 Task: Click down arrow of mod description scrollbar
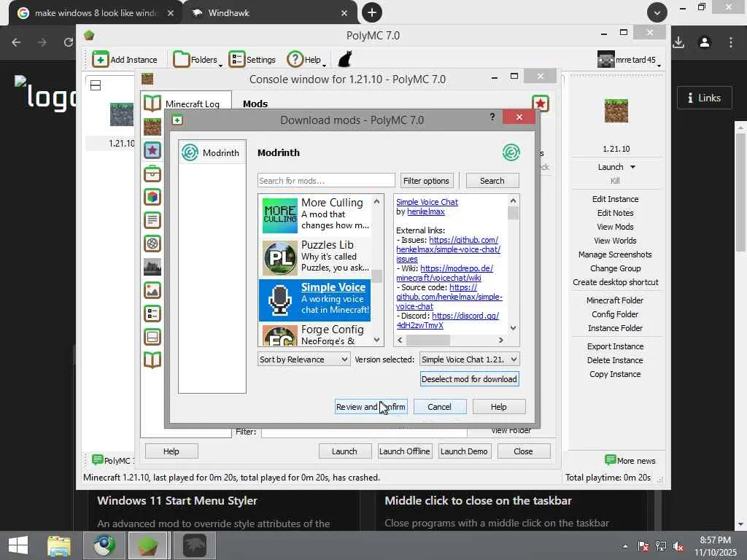coord(513,327)
